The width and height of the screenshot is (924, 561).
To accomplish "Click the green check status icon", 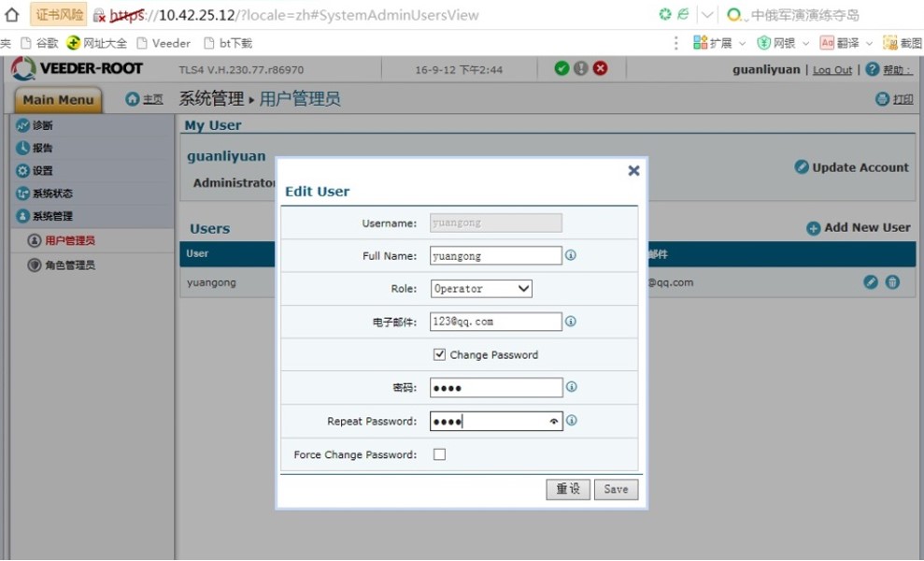I will (x=562, y=69).
